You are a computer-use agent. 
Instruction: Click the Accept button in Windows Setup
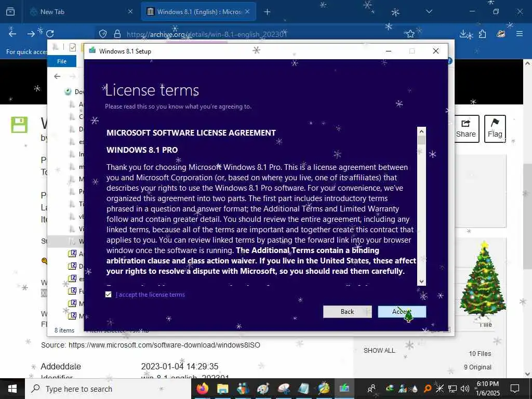(402, 312)
